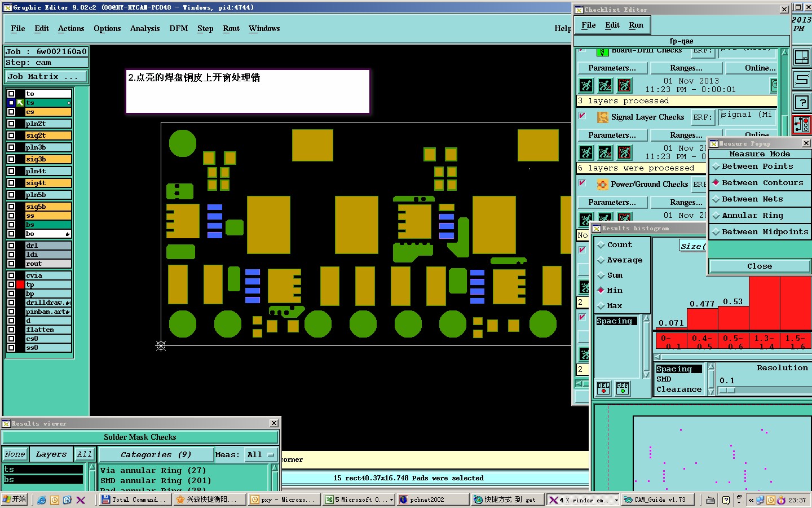
Task: Open the Meas All dropdown in Results viewer
Action: coord(262,454)
